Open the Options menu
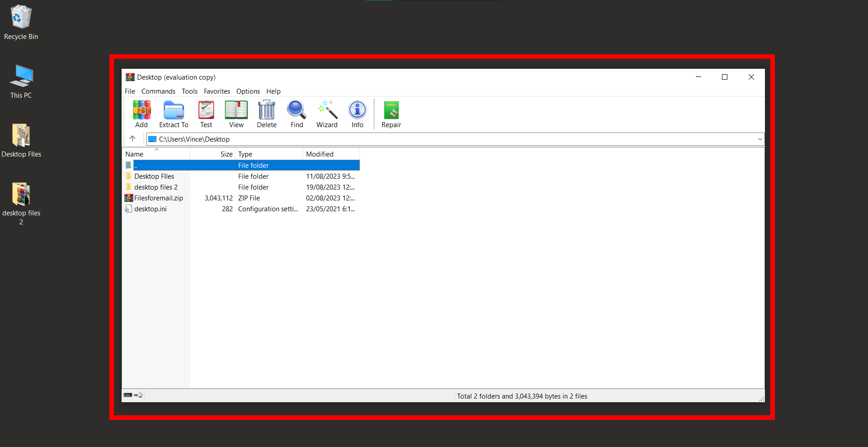This screenshot has height=447, width=868. coord(248,91)
